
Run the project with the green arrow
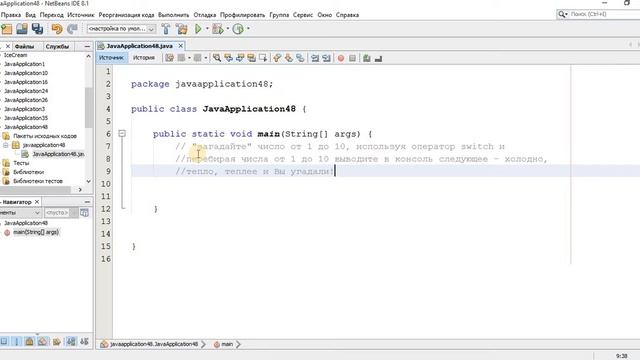tap(198, 29)
